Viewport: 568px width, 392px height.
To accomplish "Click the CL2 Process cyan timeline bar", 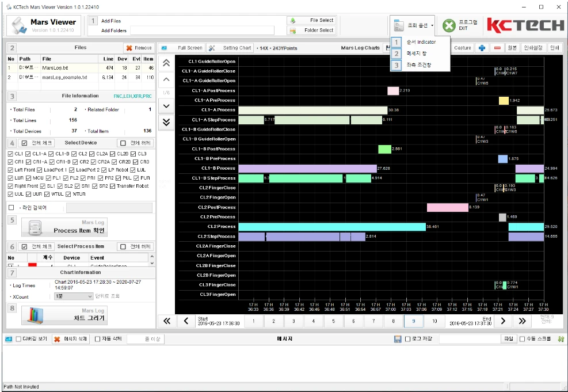I will 332,227.
